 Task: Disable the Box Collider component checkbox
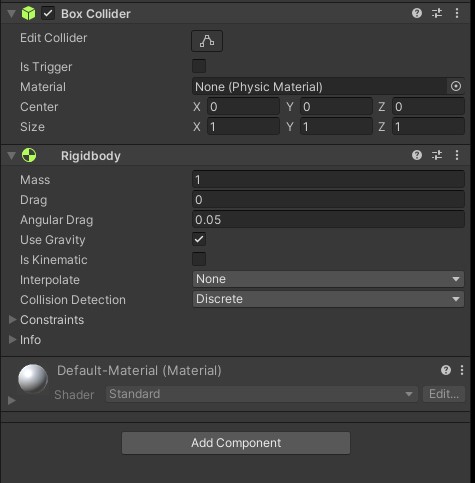(48, 14)
